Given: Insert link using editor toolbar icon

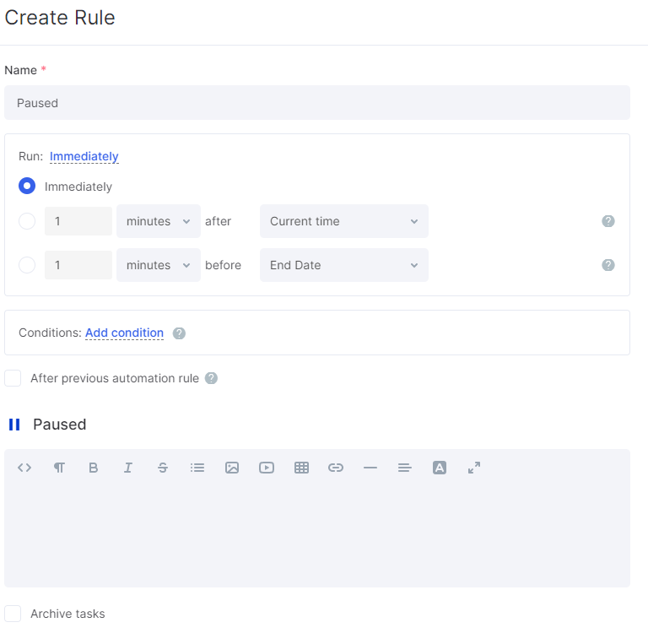Looking at the screenshot, I should (336, 468).
